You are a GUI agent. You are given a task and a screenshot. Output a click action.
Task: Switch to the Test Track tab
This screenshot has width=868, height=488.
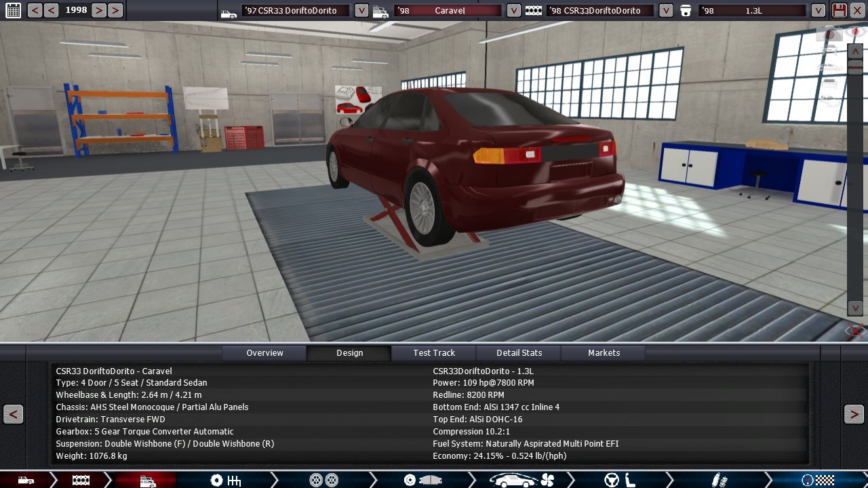tap(434, 352)
